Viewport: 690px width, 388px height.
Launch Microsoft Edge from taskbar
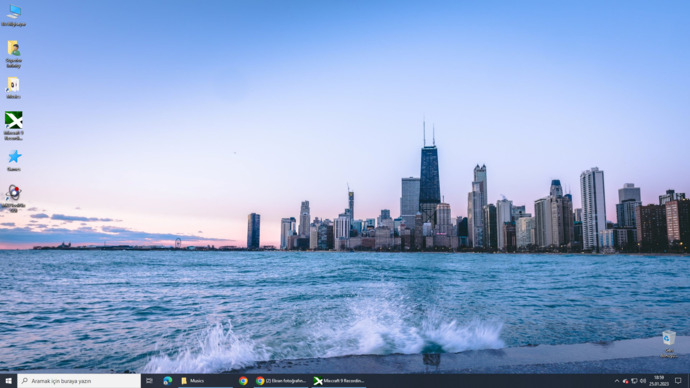[168, 381]
